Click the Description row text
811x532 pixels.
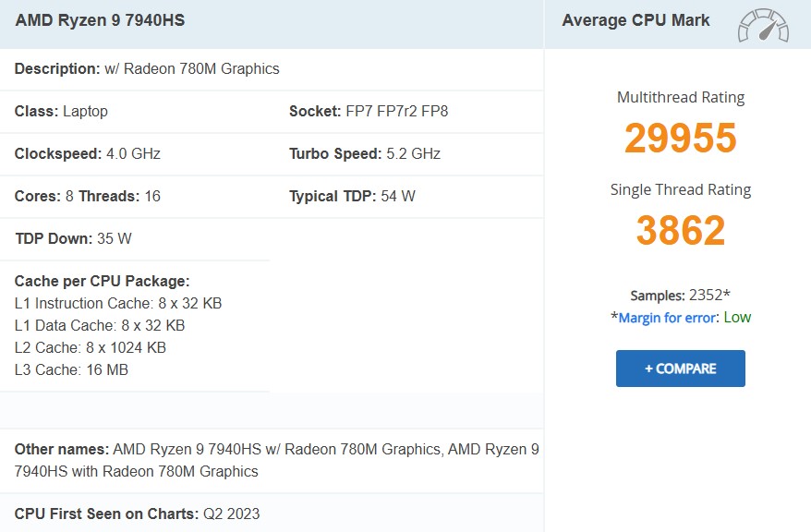(x=147, y=68)
